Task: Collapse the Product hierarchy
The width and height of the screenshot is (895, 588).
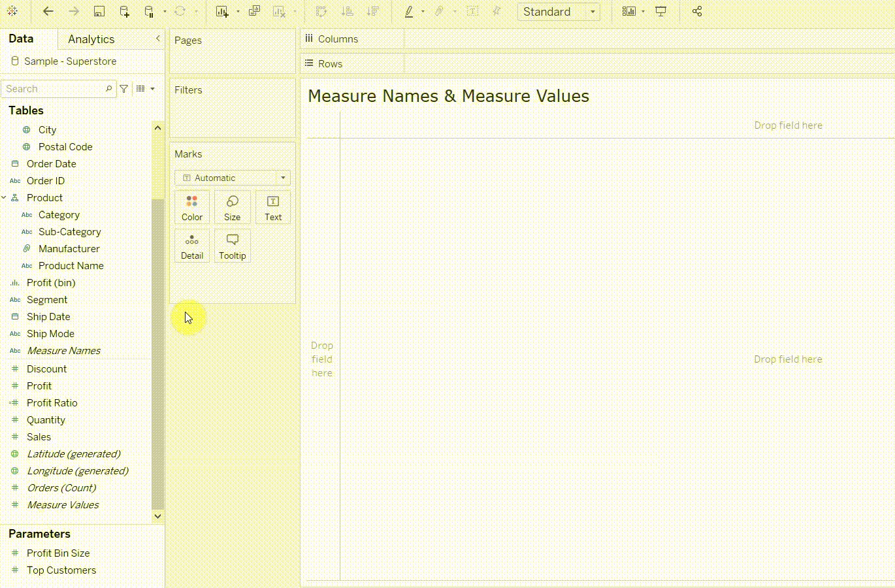Action: 4,197
